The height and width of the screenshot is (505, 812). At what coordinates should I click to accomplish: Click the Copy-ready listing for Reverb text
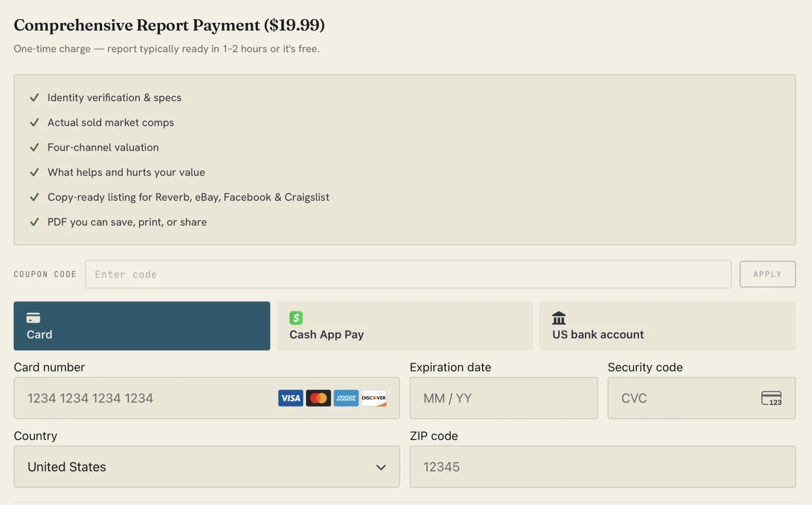188,197
